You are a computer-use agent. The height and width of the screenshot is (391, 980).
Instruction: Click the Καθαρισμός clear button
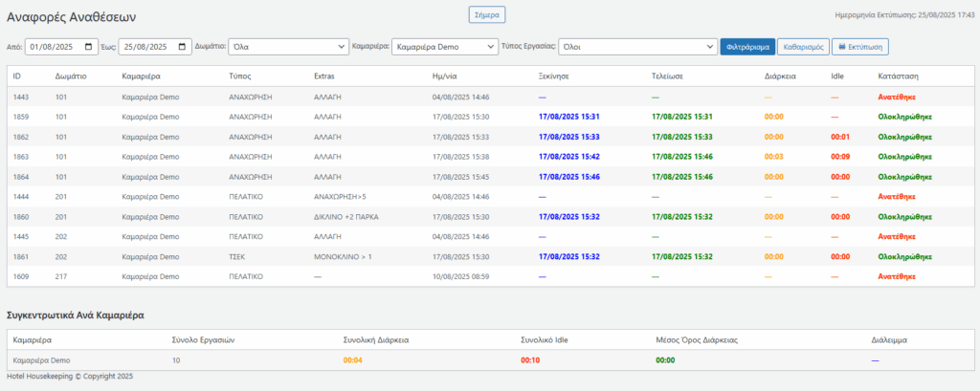[x=803, y=47]
